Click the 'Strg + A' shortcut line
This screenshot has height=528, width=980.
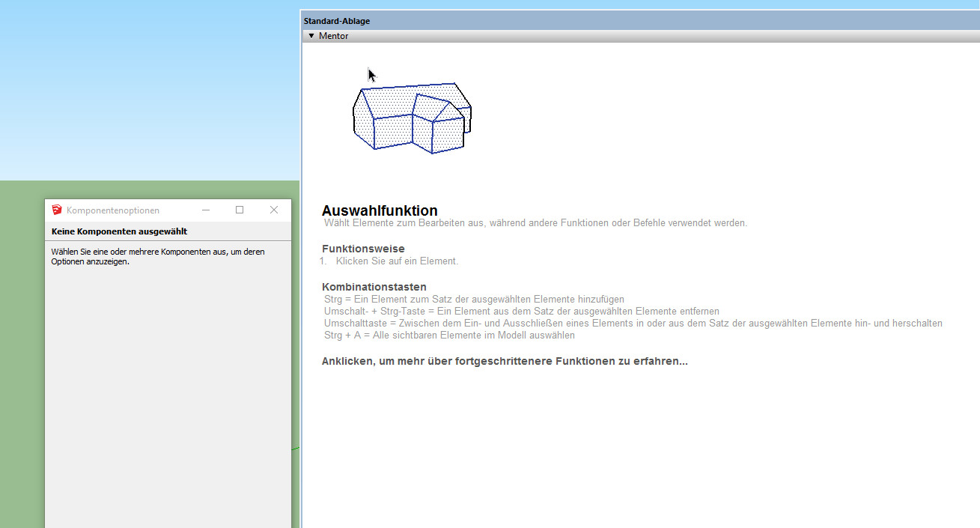[x=449, y=336]
